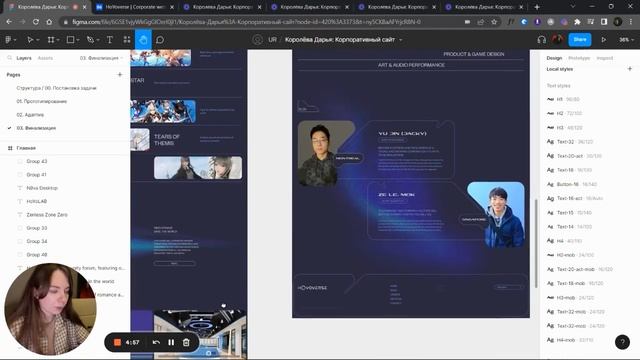640x360 pixels.
Task: Open Chrome three-dot menu
Action: point(631,22)
